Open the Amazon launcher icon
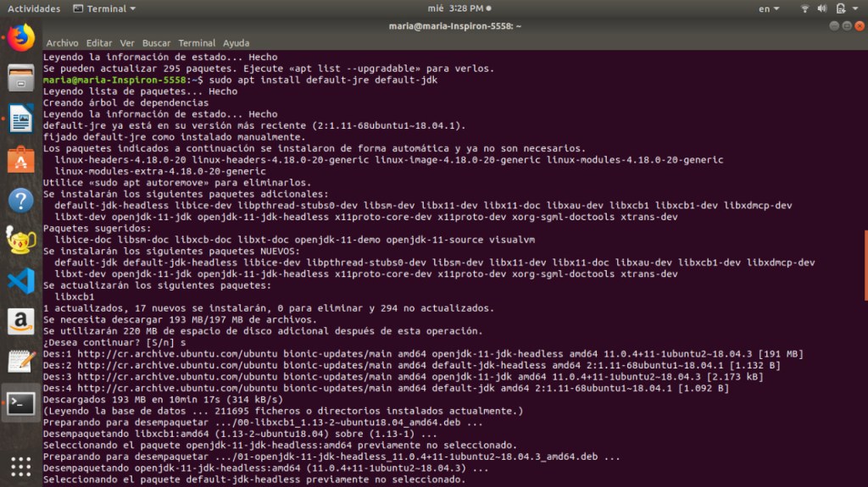 21,321
